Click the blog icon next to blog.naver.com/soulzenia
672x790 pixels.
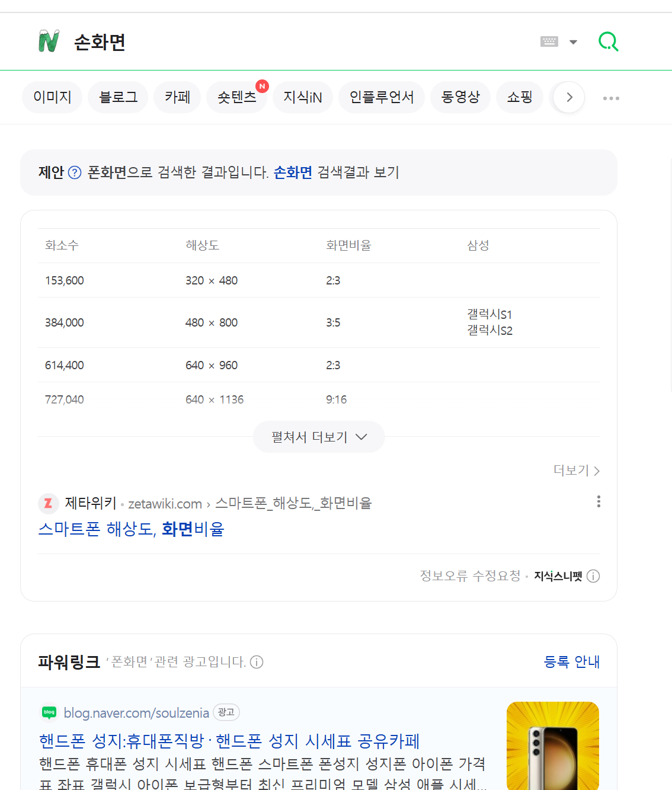[x=49, y=712]
